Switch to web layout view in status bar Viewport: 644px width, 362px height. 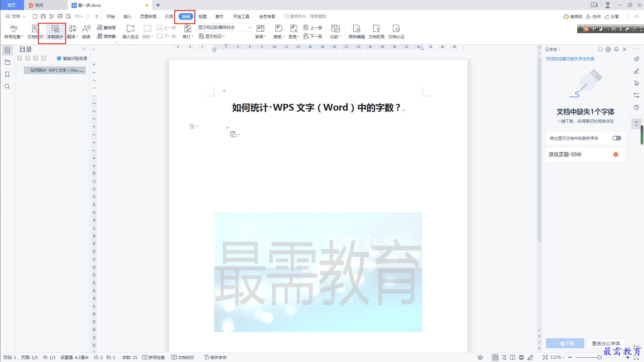[521, 357]
